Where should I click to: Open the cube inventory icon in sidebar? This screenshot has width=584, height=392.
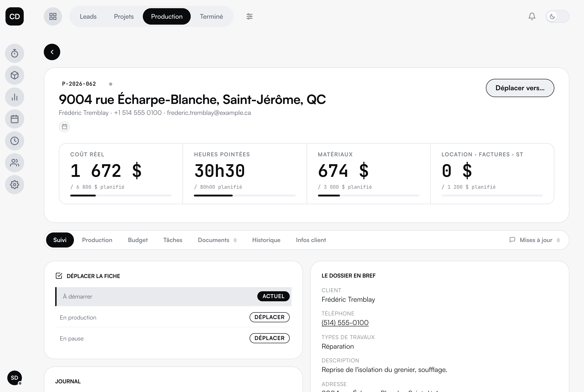pos(15,75)
